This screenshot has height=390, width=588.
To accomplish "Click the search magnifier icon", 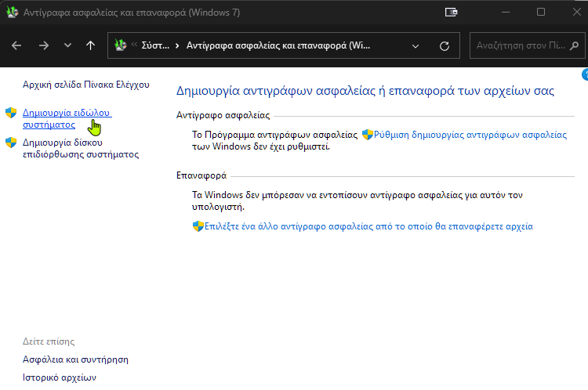I will tap(574, 45).
